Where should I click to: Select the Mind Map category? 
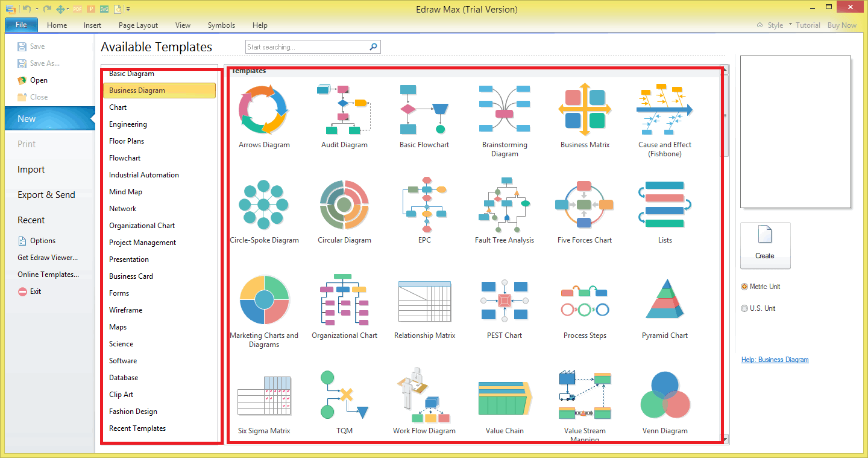click(159, 192)
